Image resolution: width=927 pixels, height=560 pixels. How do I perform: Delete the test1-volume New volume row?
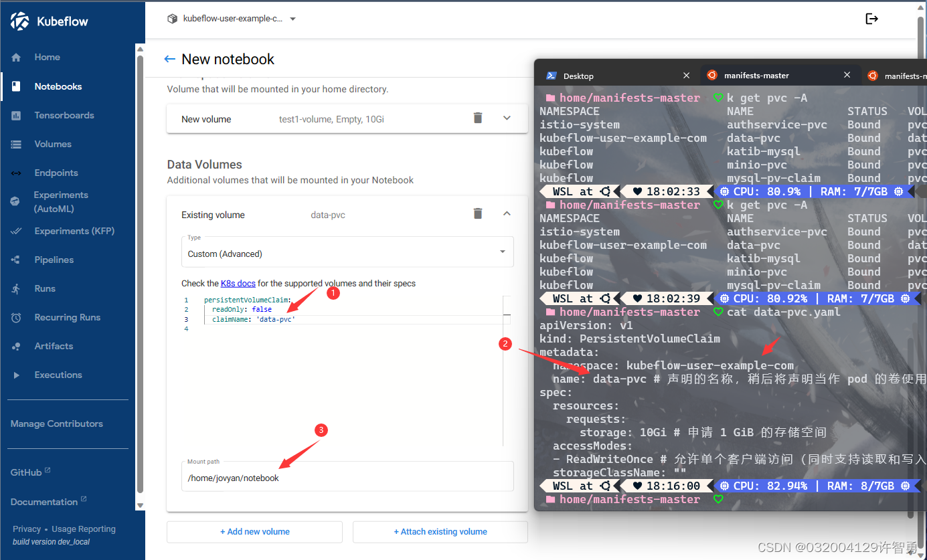point(478,118)
